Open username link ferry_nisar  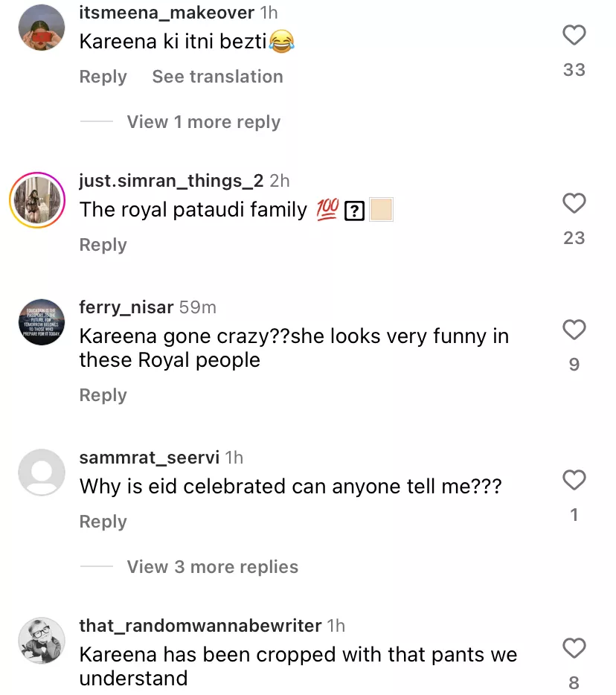(126, 307)
